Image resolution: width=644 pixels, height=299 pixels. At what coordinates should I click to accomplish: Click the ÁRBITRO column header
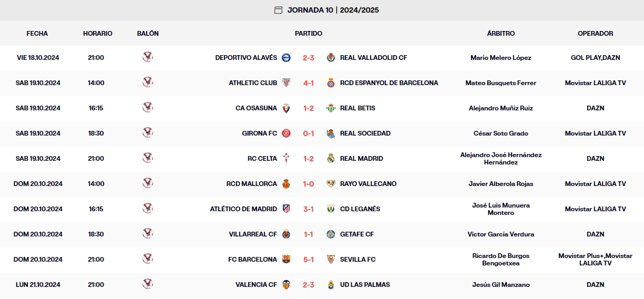pyautogui.click(x=500, y=34)
